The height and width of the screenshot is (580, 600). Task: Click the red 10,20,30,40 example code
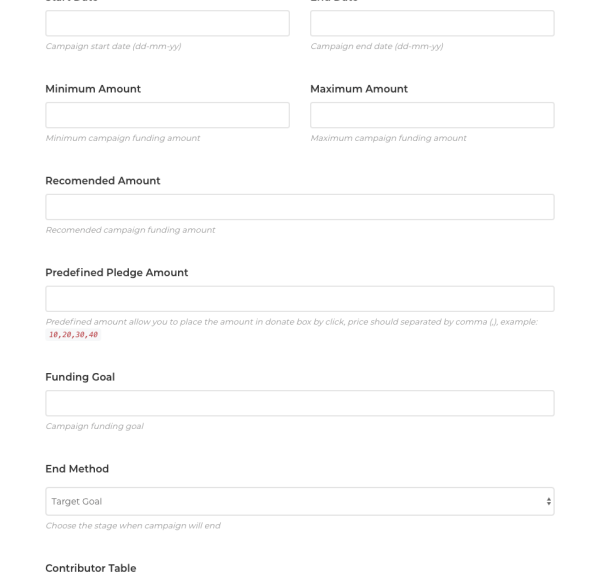click(x=73, y=335)
